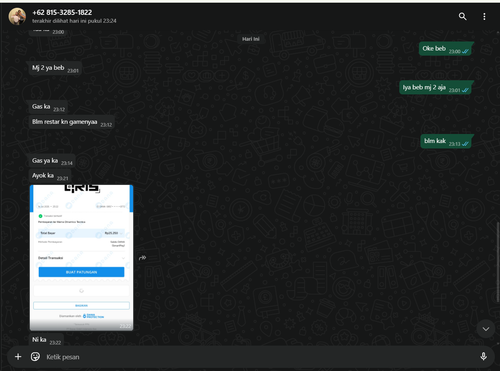
Task: Select the message 'Ni ka'
Action: click(x=46, y=340)
